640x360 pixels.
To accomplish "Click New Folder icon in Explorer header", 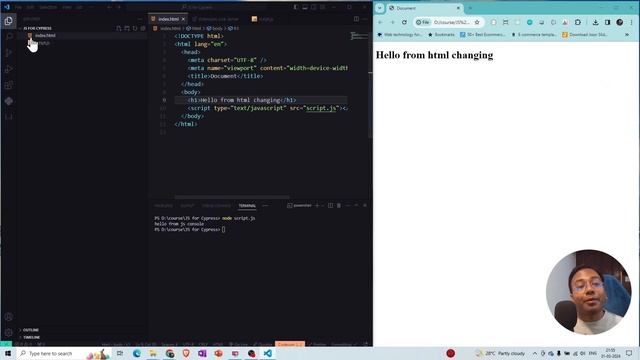I will coord(127,28).
